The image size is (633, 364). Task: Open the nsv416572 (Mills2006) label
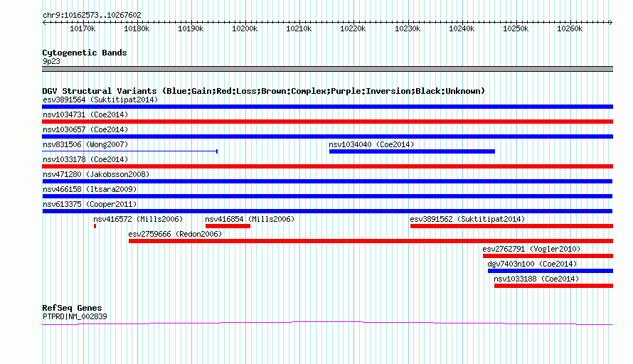(138, 219)
